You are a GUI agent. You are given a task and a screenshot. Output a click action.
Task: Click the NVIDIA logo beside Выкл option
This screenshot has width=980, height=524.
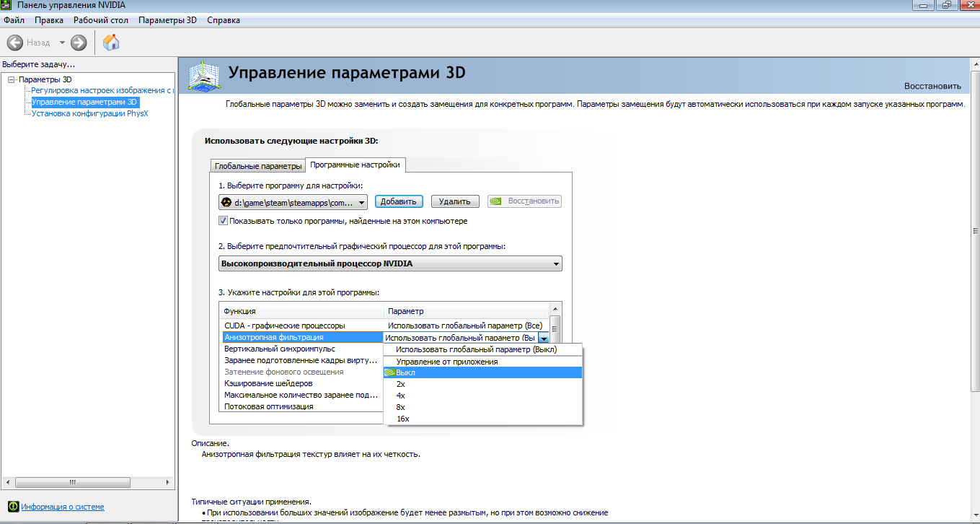pyautogui.click(x=389, y=373)
